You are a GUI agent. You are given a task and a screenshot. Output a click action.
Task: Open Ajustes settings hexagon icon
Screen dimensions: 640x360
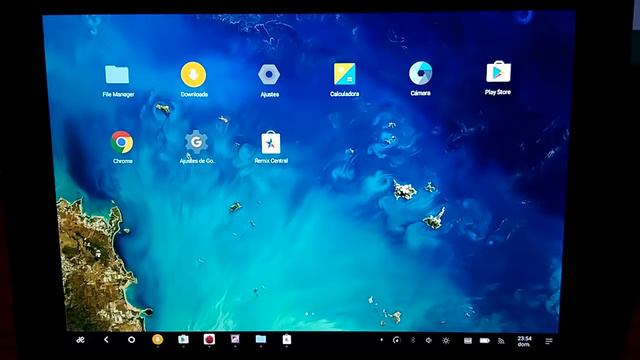269,75
